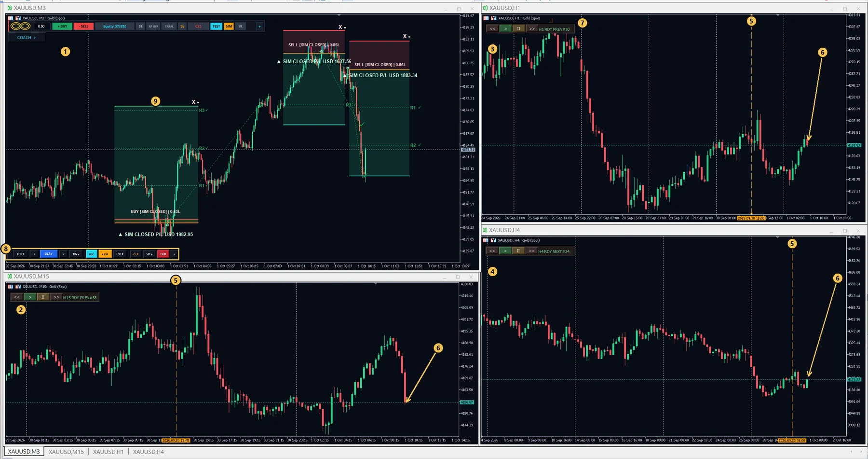Open the 10x speed dropdown
868x459 pixels.
[x=76, y=254]
